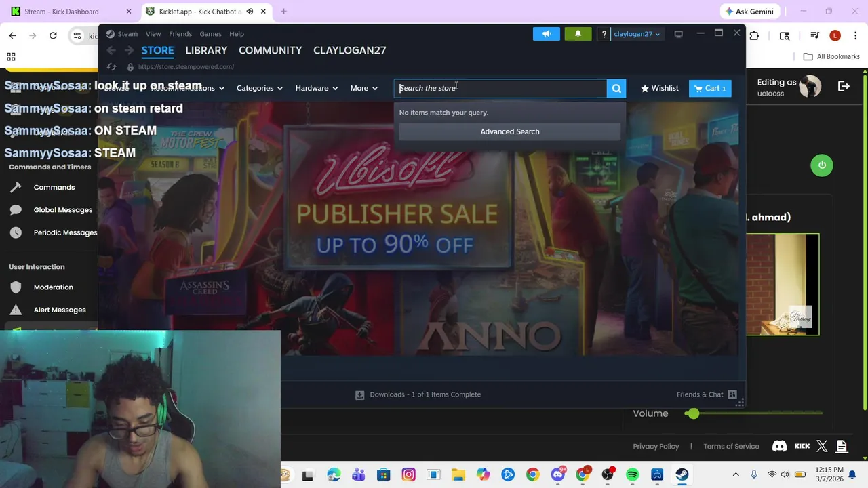Screen dimensions: 868x488
Task: Open the Kick link in Kicklet footer
Action: pos(802,446)
